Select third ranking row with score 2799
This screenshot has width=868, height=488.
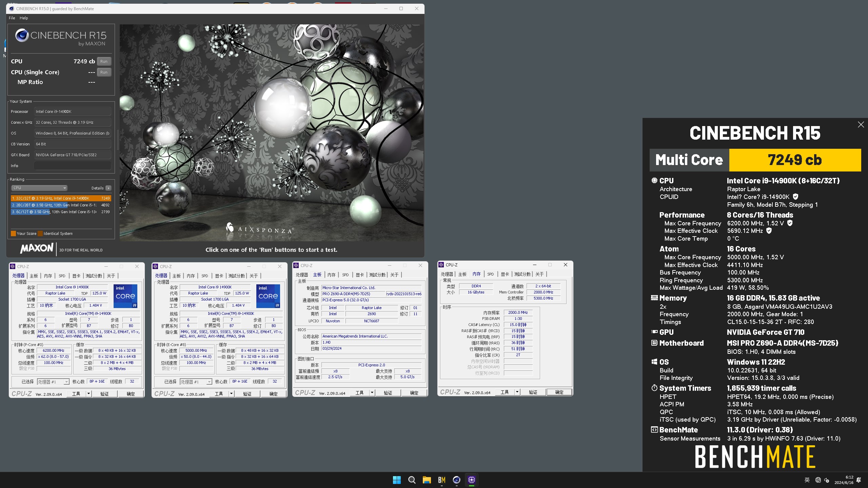tap(61, 212)
